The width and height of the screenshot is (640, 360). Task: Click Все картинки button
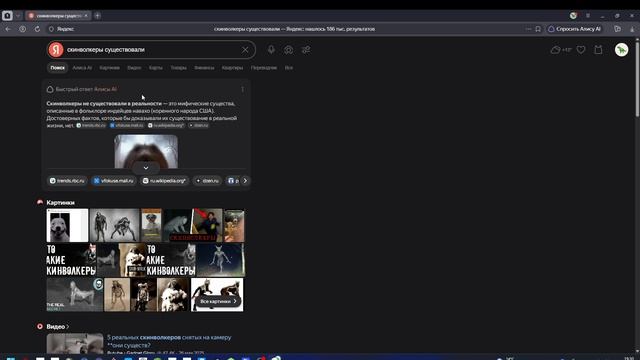click(x=218, y=301)
